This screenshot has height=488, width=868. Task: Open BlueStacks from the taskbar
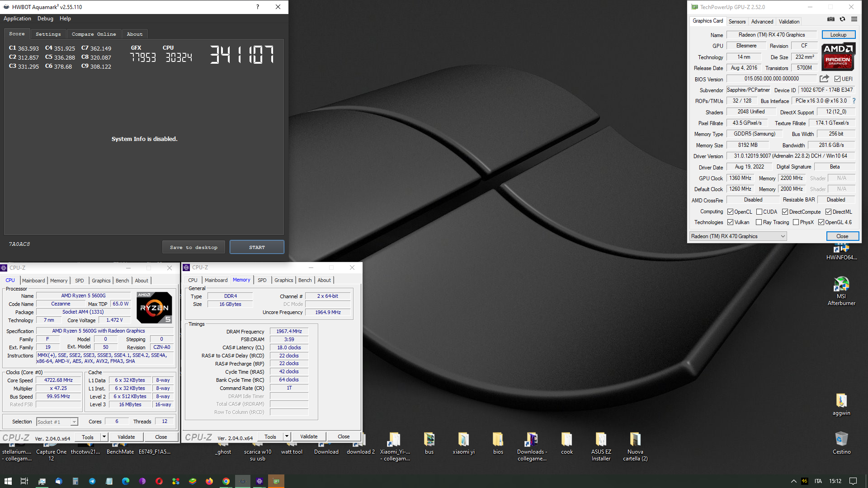pos(193,481)
